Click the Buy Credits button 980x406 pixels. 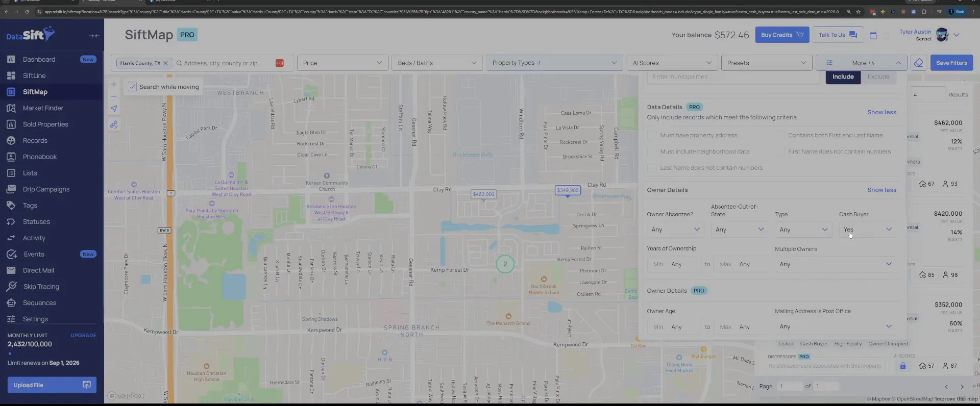(782, 35)
